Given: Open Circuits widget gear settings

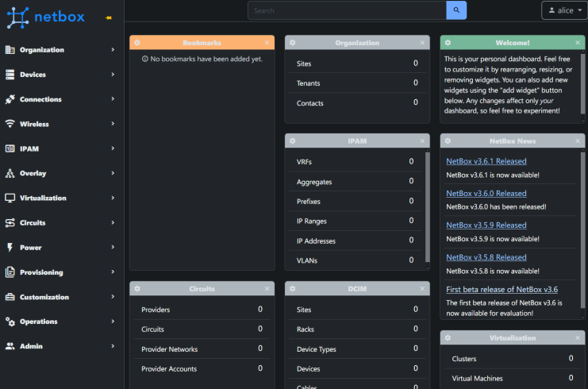Looking at the screenshot, I should click(x=137, y=289).
